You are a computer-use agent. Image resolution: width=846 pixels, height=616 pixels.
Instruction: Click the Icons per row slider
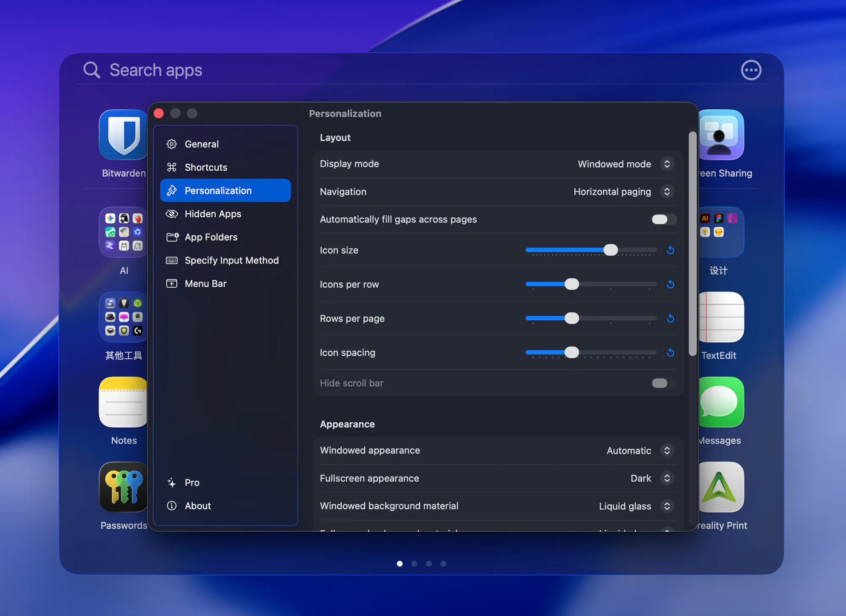591,284
